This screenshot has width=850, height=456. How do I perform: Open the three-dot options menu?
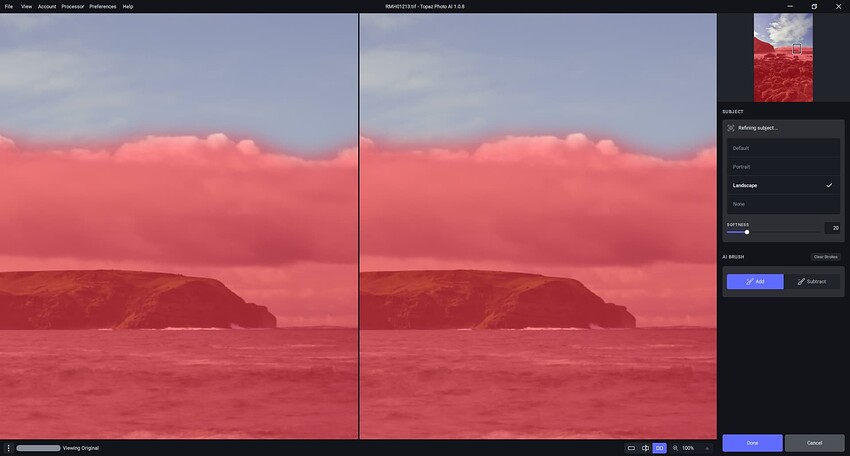[x=8, y=448]
